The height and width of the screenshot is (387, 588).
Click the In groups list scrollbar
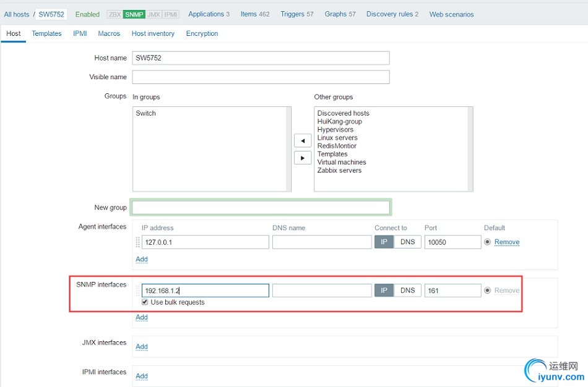coord(288,149)
